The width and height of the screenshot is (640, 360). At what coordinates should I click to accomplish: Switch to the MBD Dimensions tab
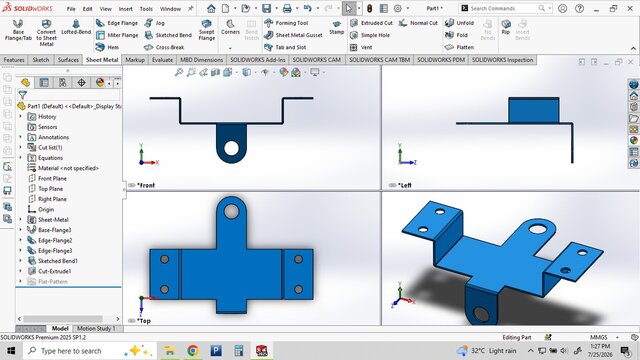202,60
